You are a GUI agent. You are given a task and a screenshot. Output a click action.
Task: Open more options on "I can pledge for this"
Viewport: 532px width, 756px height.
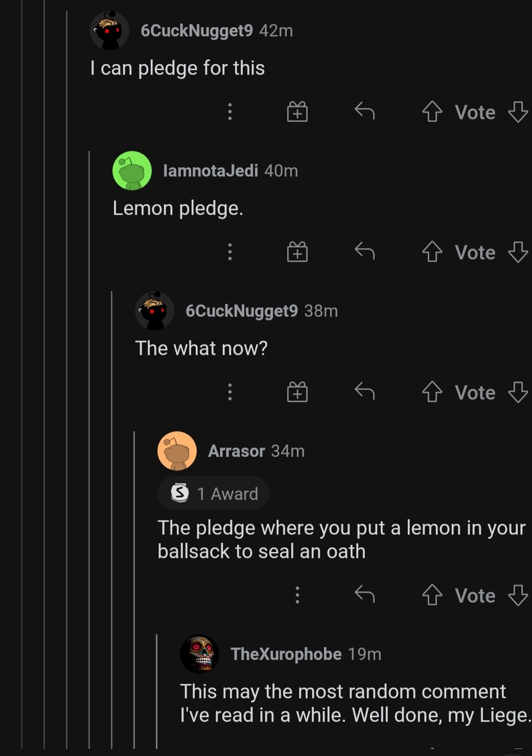point(230,112)
